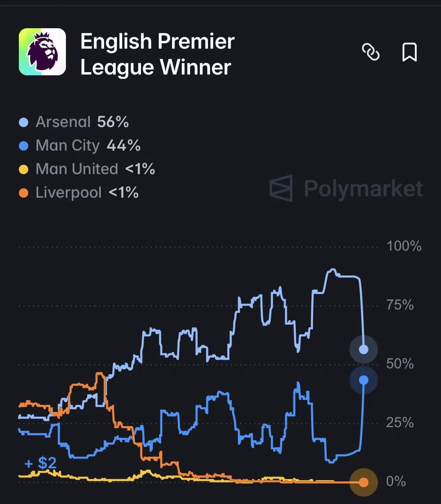
Task: Click the +$2 label on the chart
Action: click(40, 463)
